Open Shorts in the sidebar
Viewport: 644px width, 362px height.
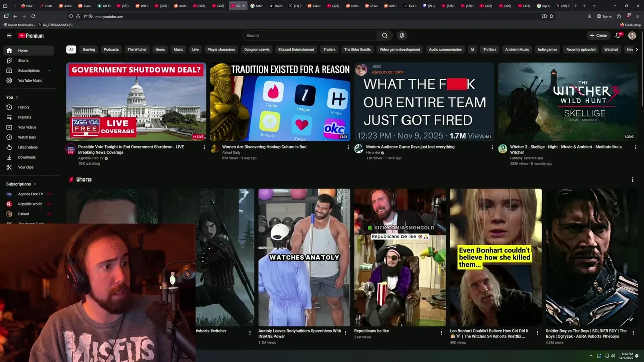click(x=28, y=60)
